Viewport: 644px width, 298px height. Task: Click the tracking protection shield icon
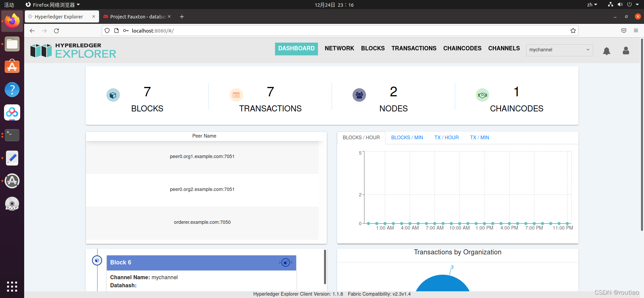pyautogui.click(x=107, y=31)
